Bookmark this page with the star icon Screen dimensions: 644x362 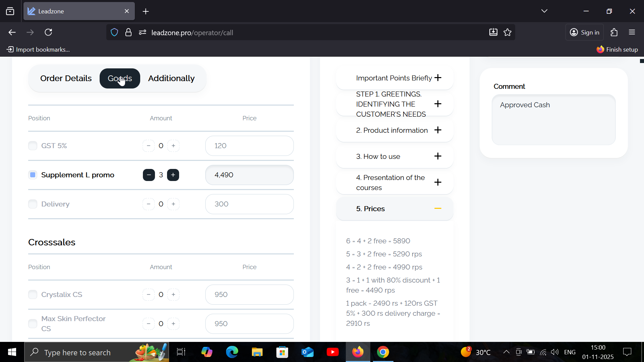pos(507,32)
